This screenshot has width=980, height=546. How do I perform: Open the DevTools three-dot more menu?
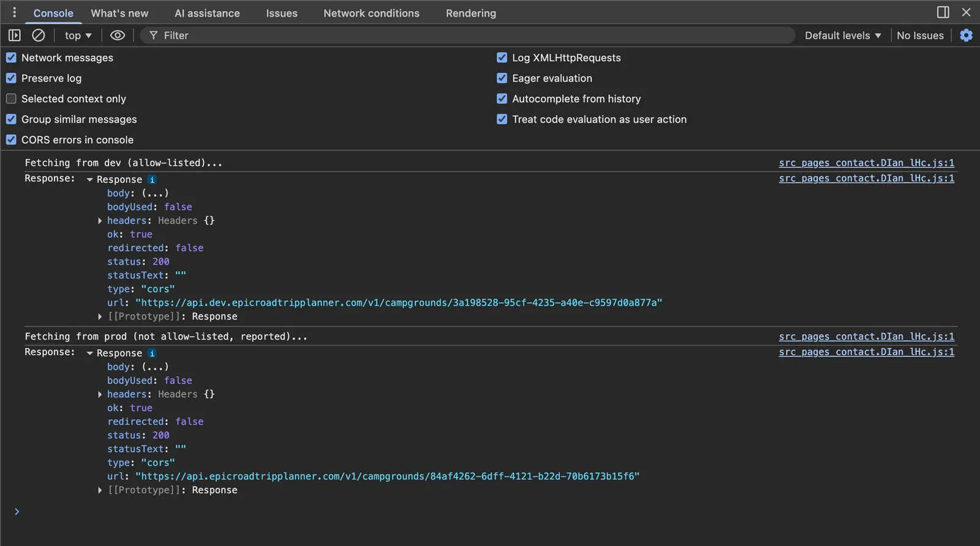[14, 12]
